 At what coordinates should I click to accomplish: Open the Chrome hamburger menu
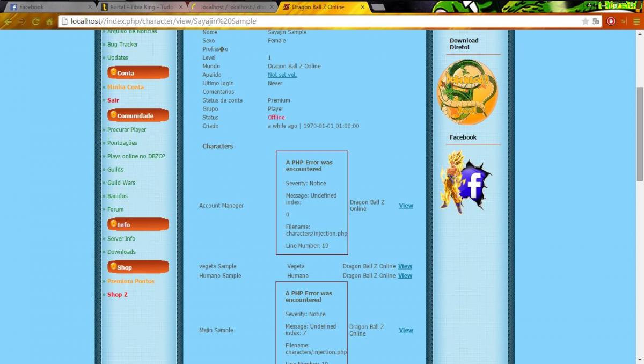tap(636, 21)
